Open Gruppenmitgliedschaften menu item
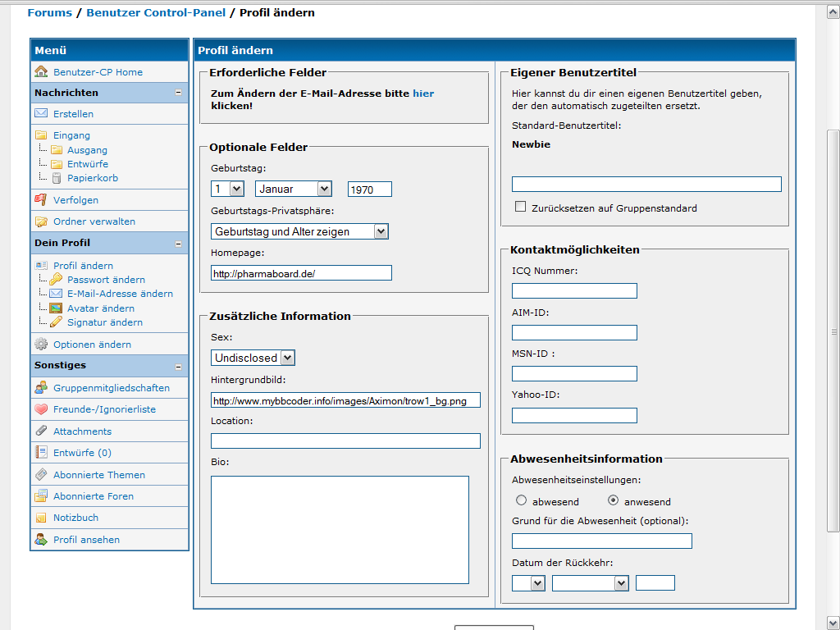This screenshot has width=840, height=630. pyautogui.click(x=112, y=388)
